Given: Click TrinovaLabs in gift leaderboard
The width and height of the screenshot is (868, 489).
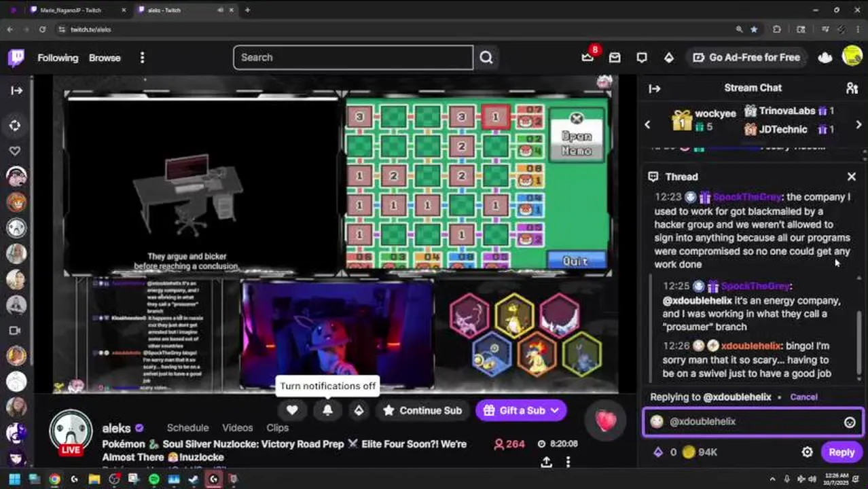Looking at the screenshot, I should tap(787, 111).
